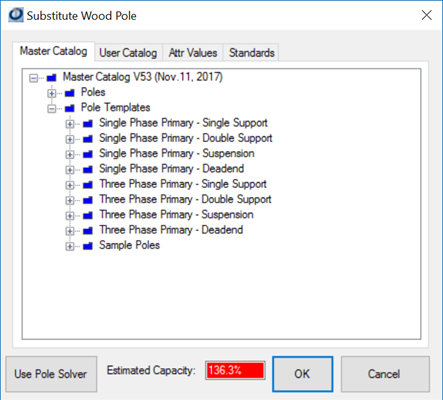Click the application icon in title bar
Screen dimensions: 443x400
pos(16,15)
